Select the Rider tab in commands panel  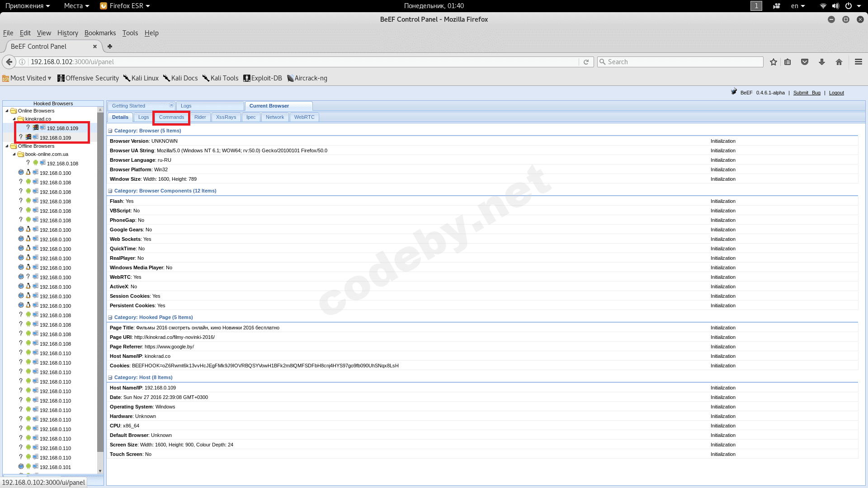200,117
